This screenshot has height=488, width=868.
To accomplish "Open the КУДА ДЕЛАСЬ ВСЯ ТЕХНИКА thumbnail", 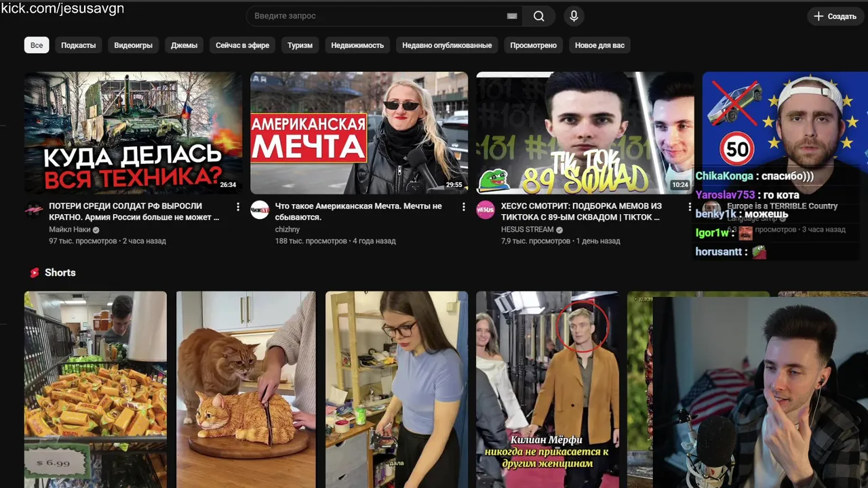I will click(133, 133).
